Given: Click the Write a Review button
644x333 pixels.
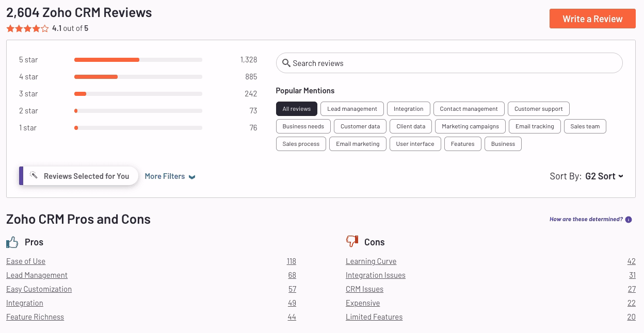Looking at the screenshot, I should click(x=592, y=19).
